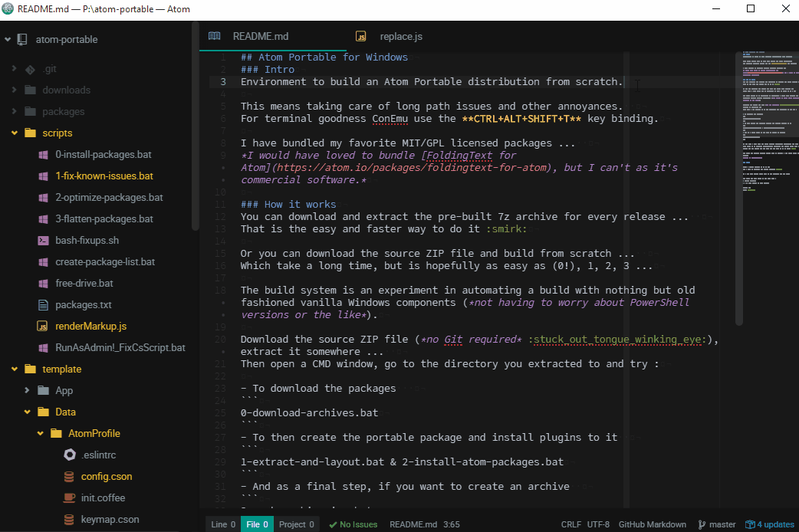Click the terminal icon beside bash-fixups.sh
This screenshot has height=532, width=799.
pos(43,240)
